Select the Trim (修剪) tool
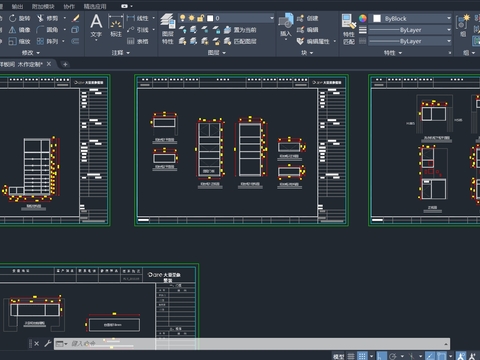Viewport: 480px width, 360px height. pos(47,18)
